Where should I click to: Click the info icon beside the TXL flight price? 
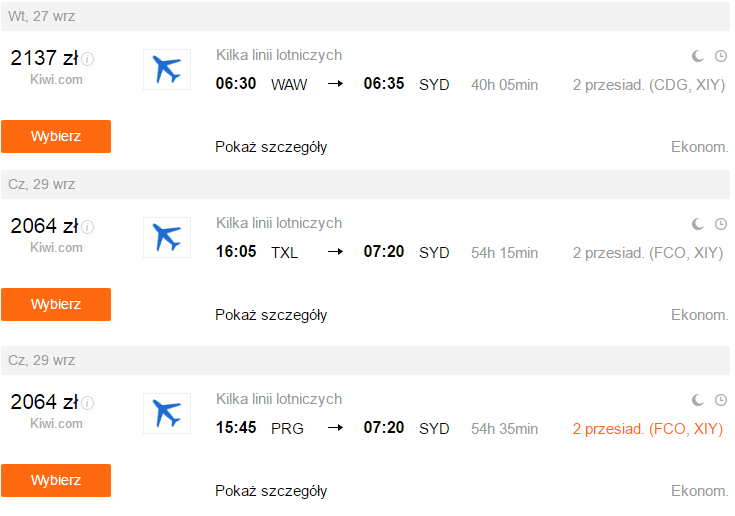(88, 227)
